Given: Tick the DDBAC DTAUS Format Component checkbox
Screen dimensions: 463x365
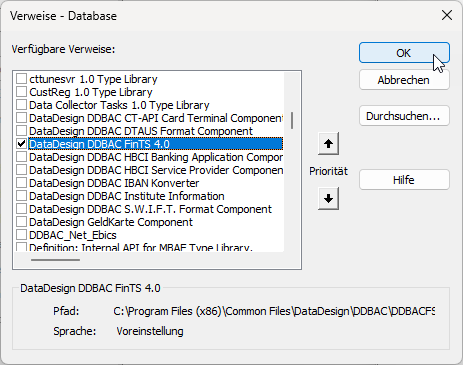Looking at the screenshot, I should (22, 131).
